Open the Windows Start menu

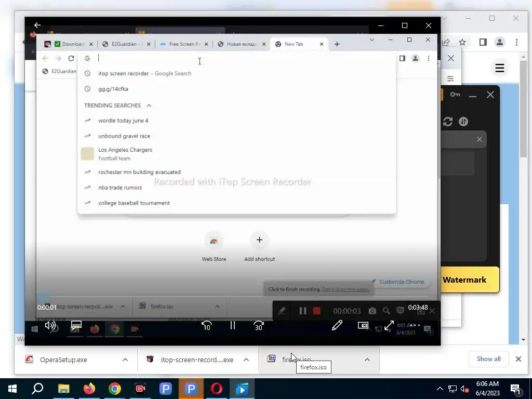pyautogui.click(x=12, y=389)
